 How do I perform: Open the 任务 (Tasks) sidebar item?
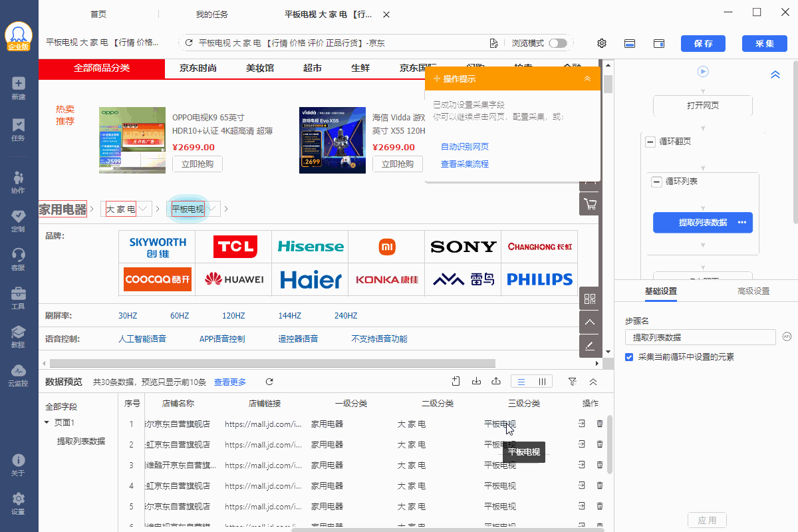(19, 130)
